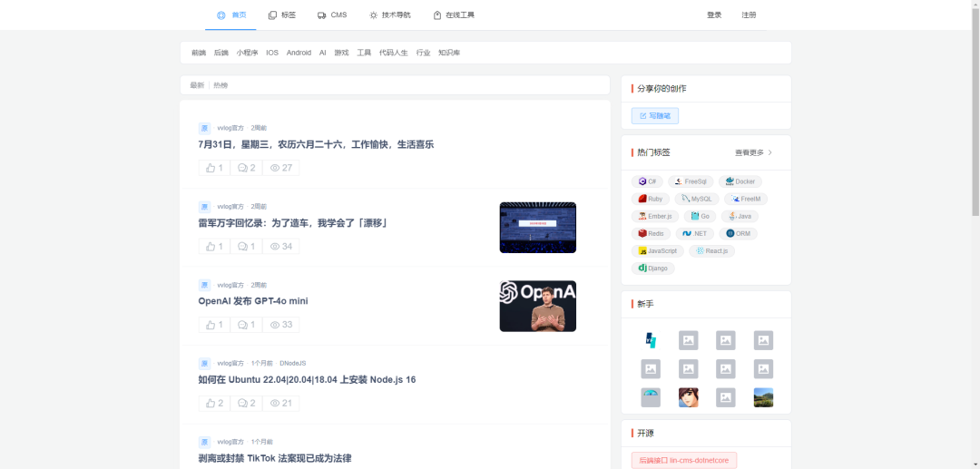This screenshot has height=469, width=980.
Task: Open the Django tag
Action: (652, 269)
